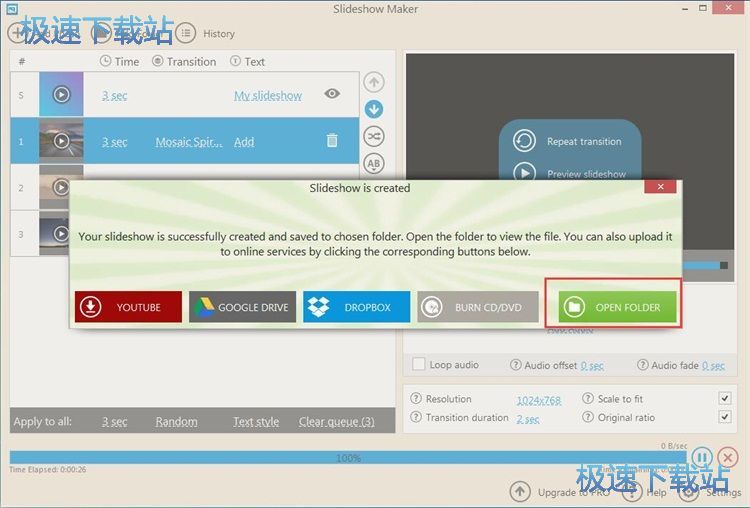This screenshot has height=508, width=750.
Task: Edit the My slideshow text link
Action: [268, 95]
